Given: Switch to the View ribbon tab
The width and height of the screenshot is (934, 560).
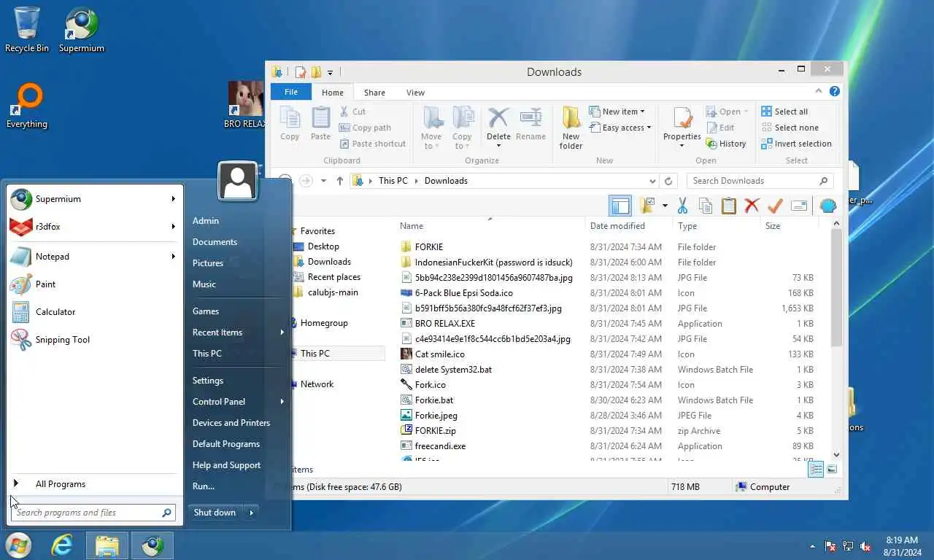Looking at the screenshot, I should [415, 93].
